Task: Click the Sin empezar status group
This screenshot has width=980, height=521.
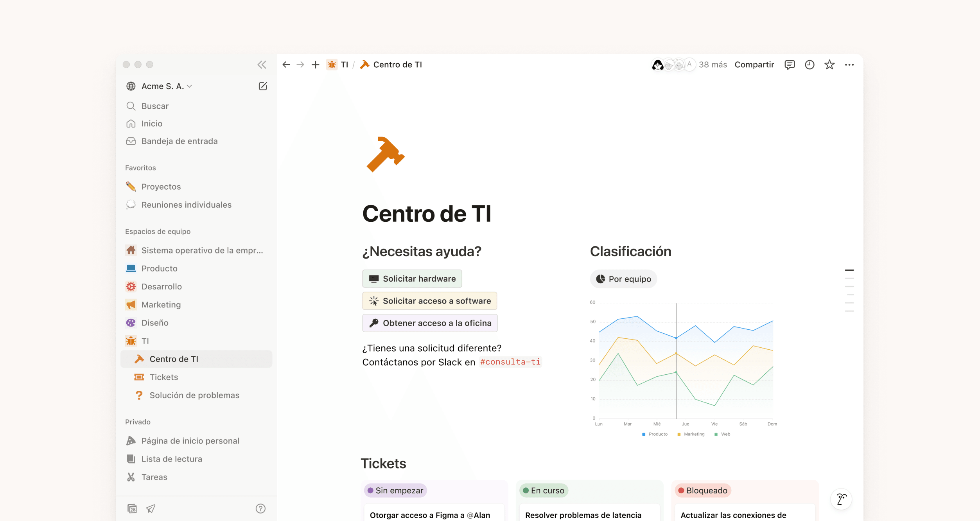Action: (x=395, y=490)
